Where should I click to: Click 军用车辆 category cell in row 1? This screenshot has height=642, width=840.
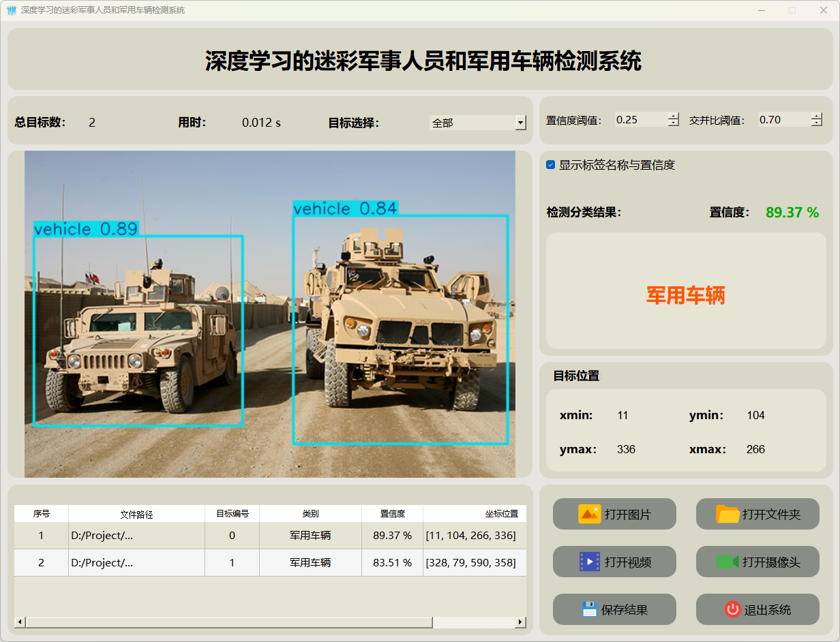311,536
